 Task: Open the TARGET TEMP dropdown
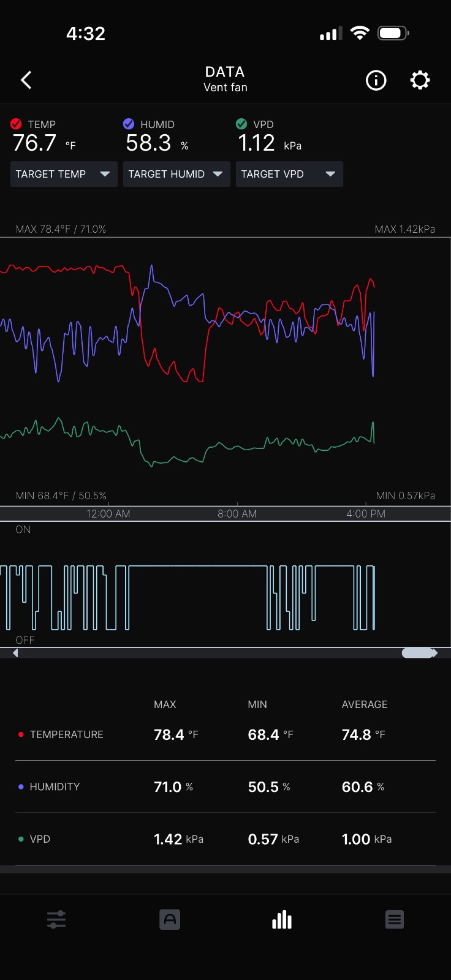tap(64, 174)
